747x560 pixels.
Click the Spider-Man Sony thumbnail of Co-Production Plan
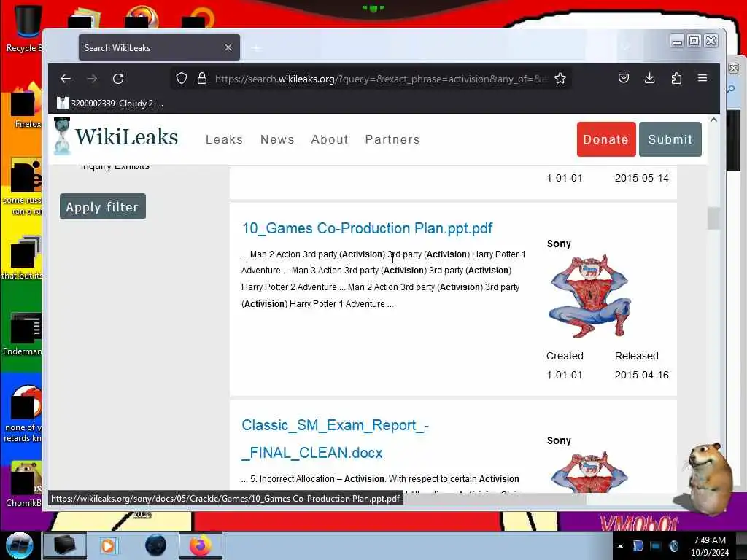pos(589,296)
